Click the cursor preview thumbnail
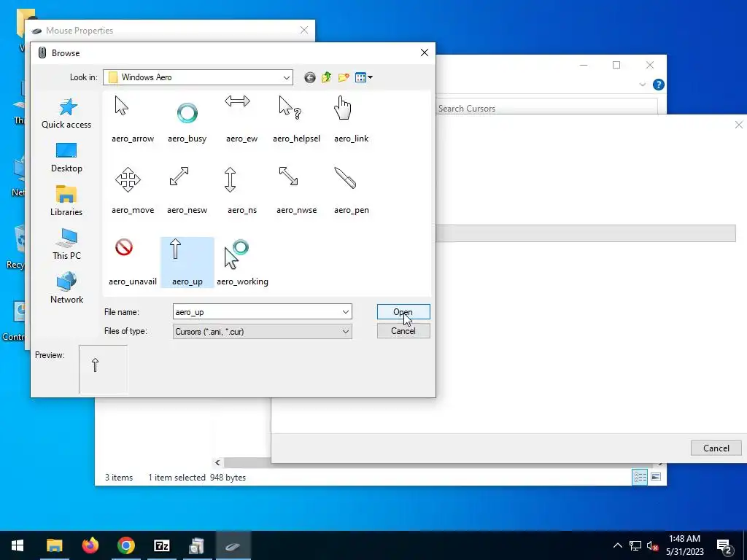Screen dimensions: 747x560 (103, 370)
